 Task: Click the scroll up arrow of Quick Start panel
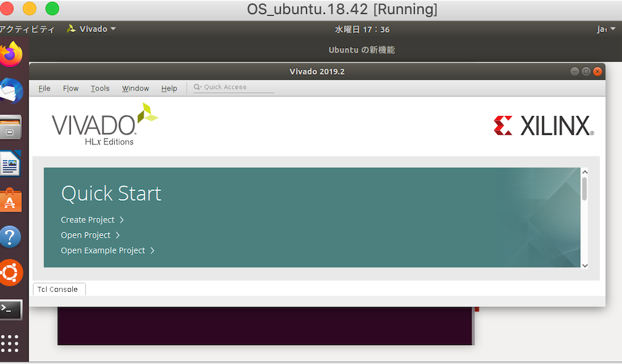[584, 172]
